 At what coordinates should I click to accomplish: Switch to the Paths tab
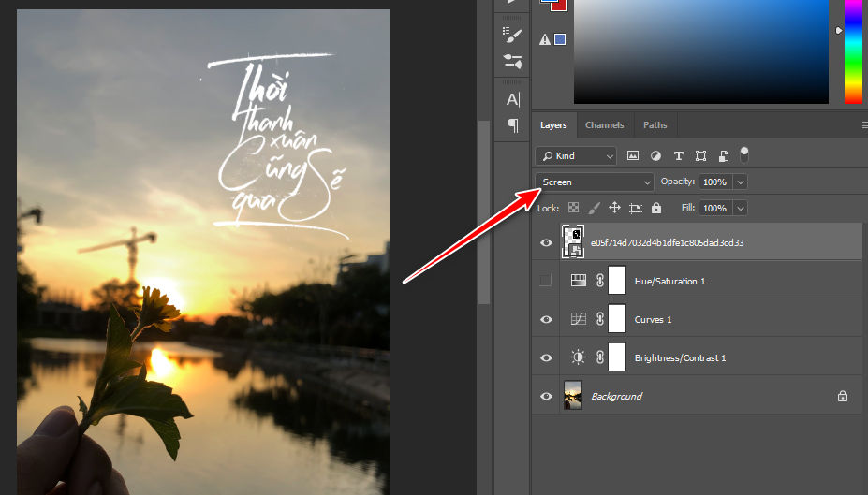(655, 125)
